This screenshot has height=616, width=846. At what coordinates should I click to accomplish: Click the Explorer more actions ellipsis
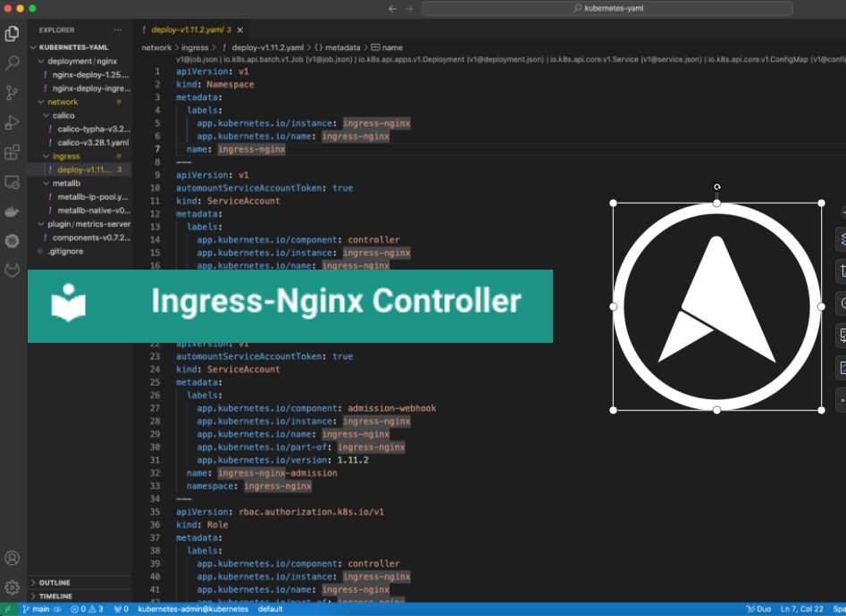[x=118, y=30]
